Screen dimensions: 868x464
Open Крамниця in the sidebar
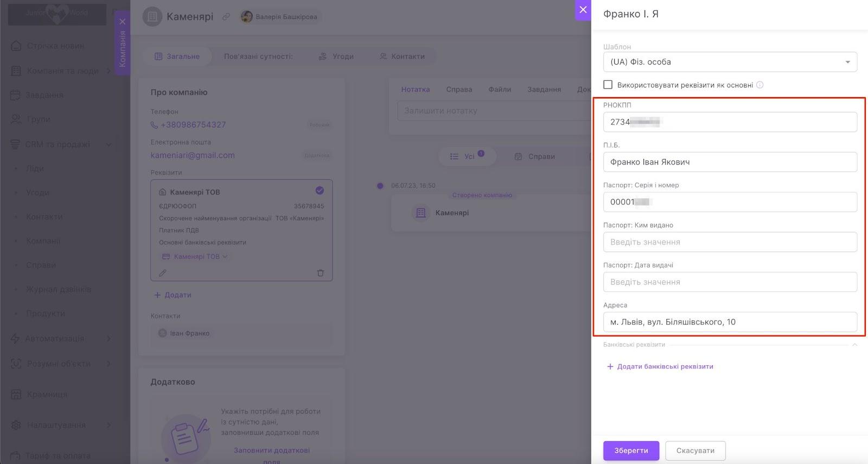point(47,395)
